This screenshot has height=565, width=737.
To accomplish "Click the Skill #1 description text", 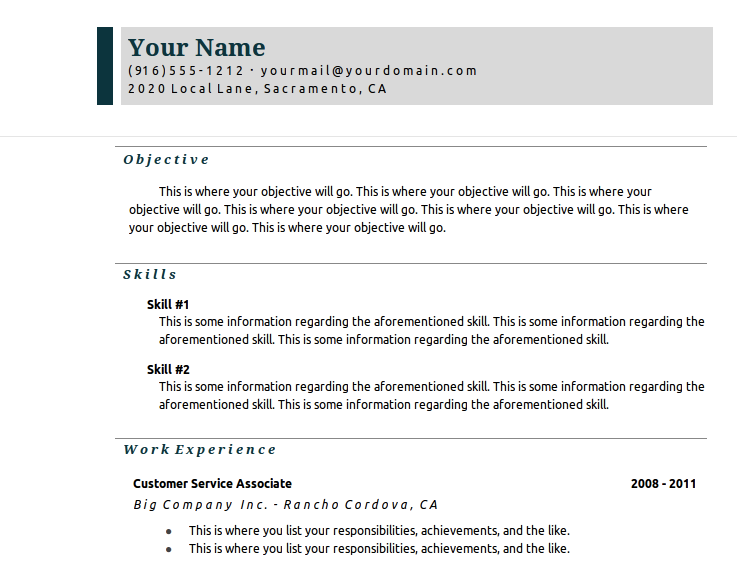I will pyautogui.click(x=431, y=331).
